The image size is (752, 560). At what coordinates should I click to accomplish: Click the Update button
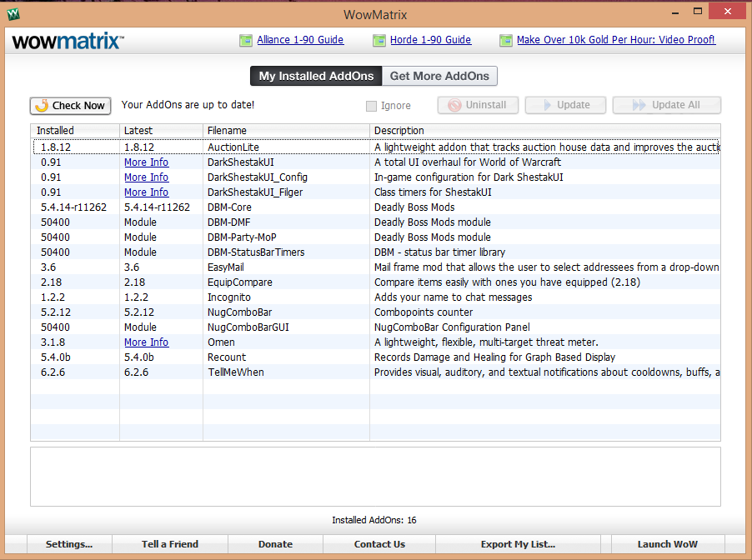coord(565,105)
